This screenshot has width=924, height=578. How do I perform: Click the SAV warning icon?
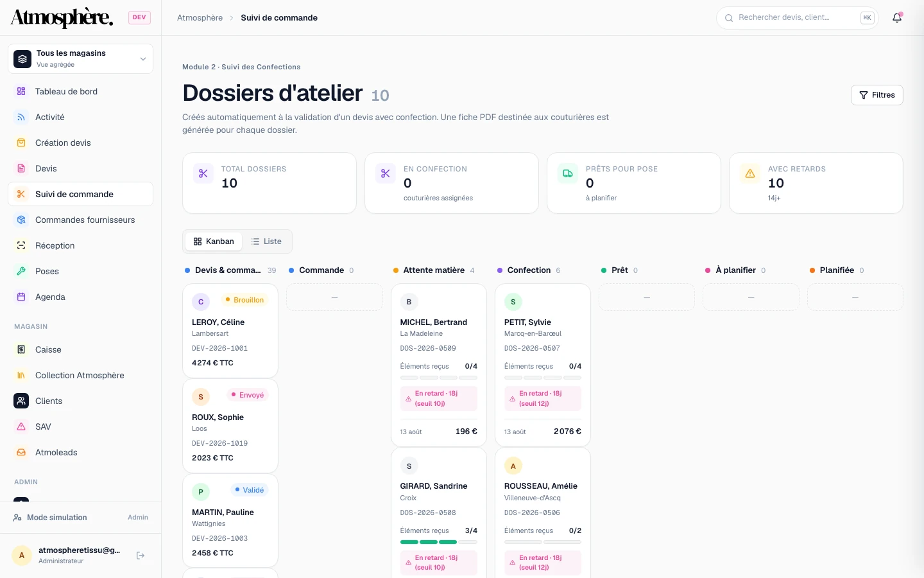click(21, 426)
